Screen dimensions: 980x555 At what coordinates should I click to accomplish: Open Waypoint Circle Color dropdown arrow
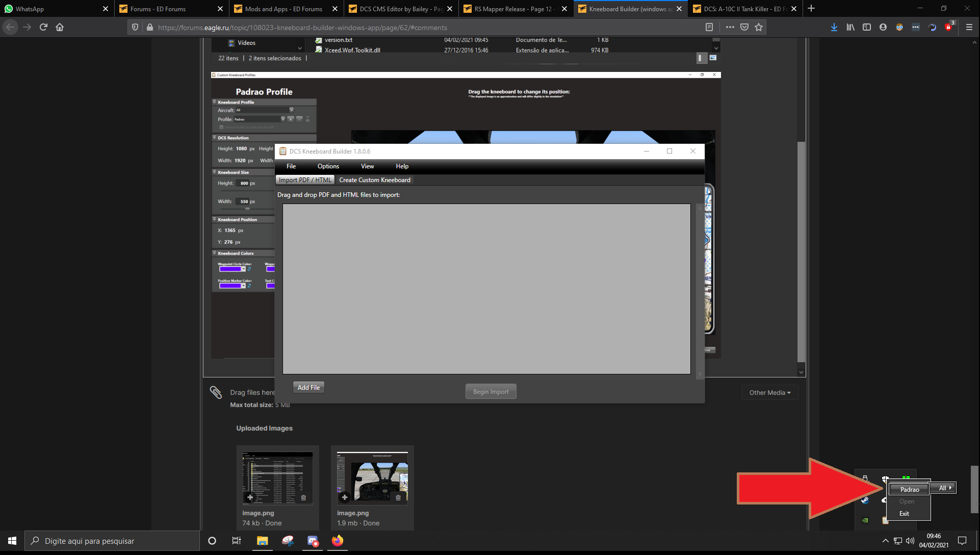(x=243, y=269)
